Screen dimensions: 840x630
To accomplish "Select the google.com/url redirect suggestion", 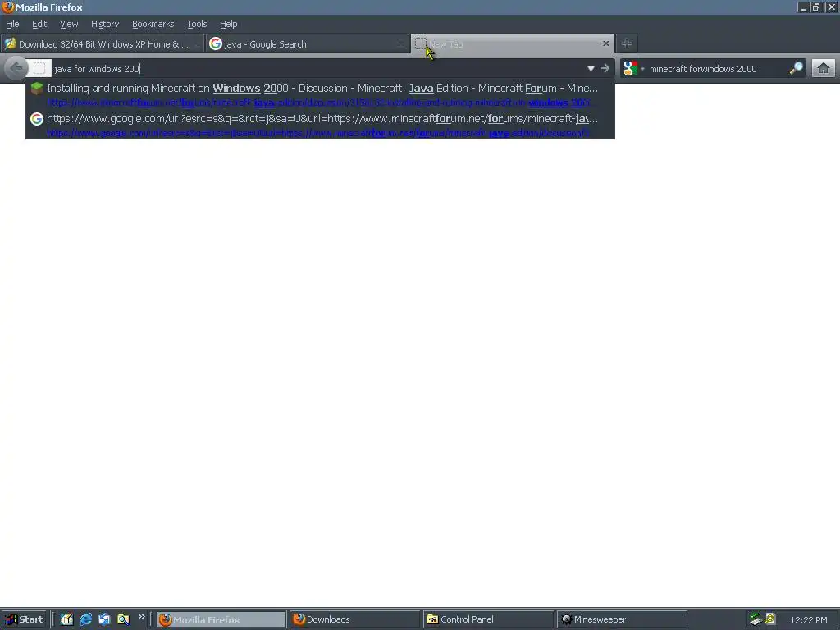I will pos(321,125).
